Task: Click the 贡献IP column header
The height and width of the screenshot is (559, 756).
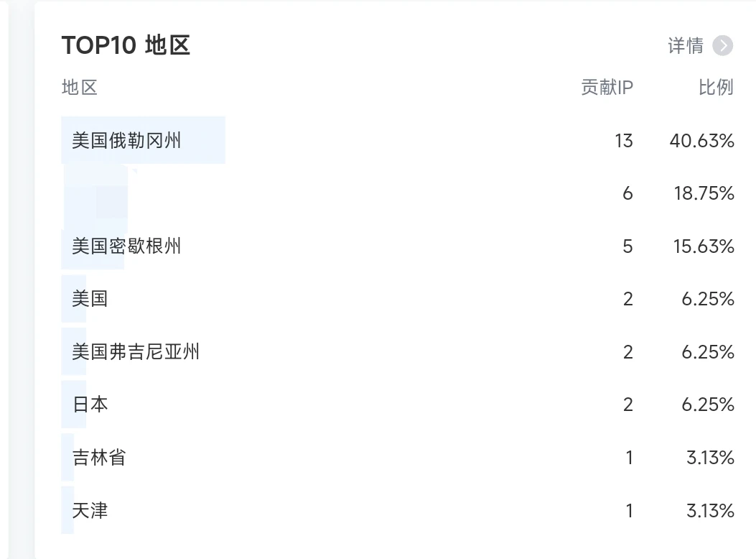Action: coord(607,88)
